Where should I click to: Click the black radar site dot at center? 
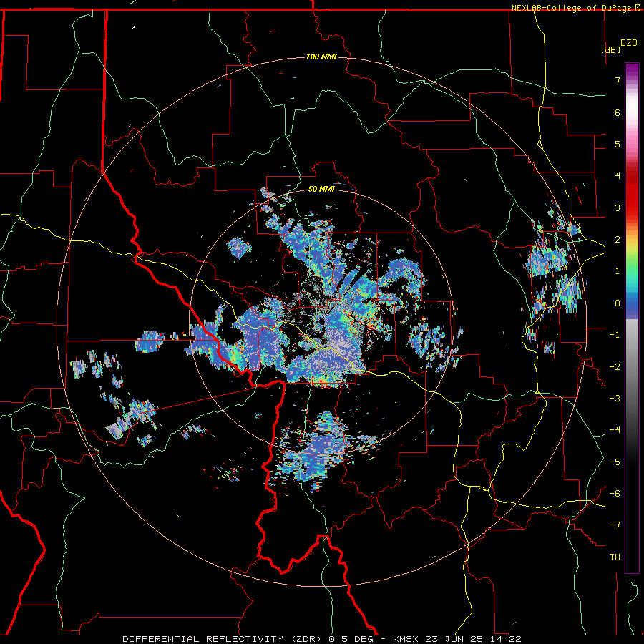click(321, 321)
